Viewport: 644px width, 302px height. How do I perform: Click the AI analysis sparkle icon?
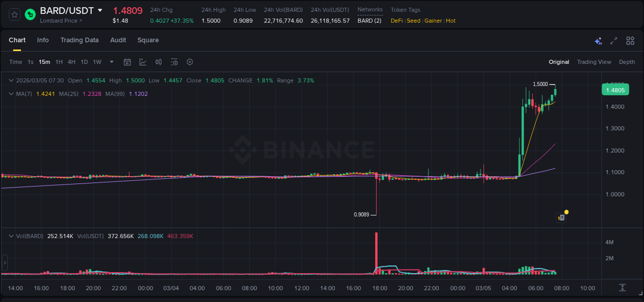(x=598, y=40)
